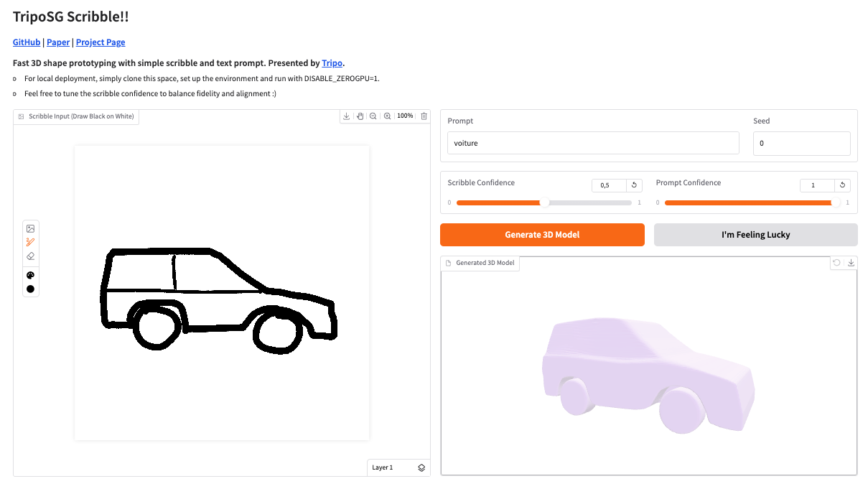Zoom out of the scribble canvas
The image size is (868, 489).
[x=373, y=116]
